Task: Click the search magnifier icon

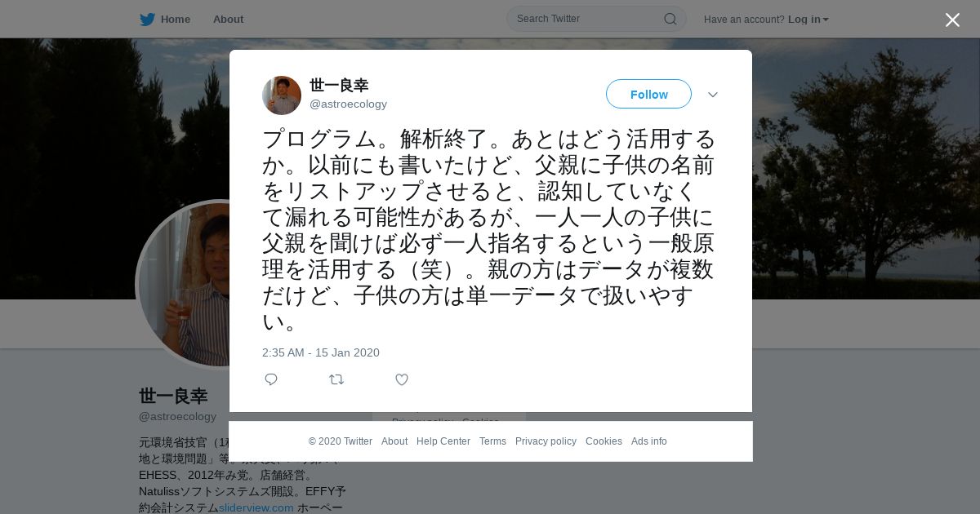Action: tap(670, 19)
